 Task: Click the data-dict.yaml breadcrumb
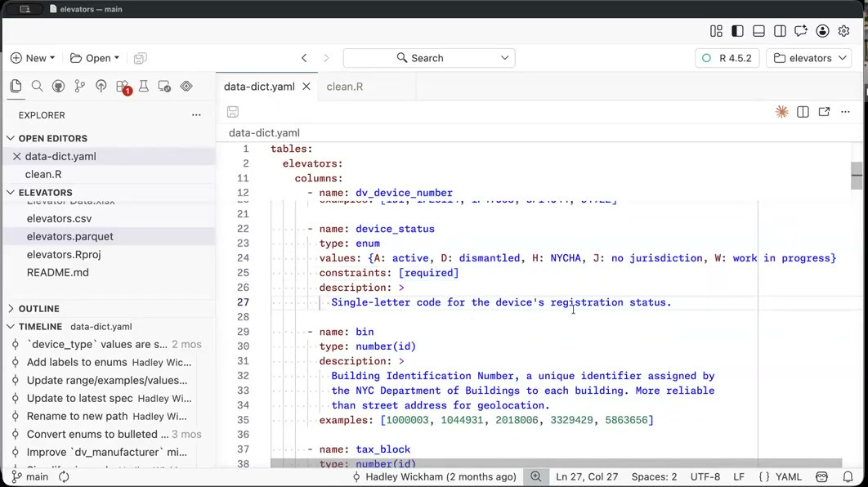point(264,133)
